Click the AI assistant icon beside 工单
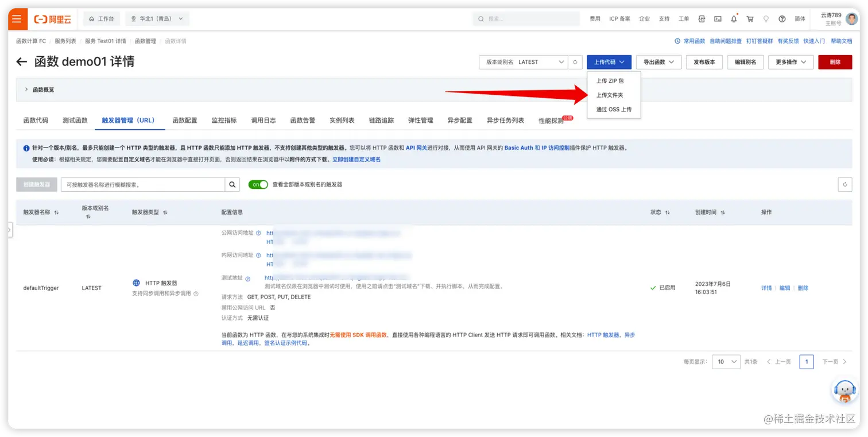Viewport: 868px width, 437px height. 702,19
